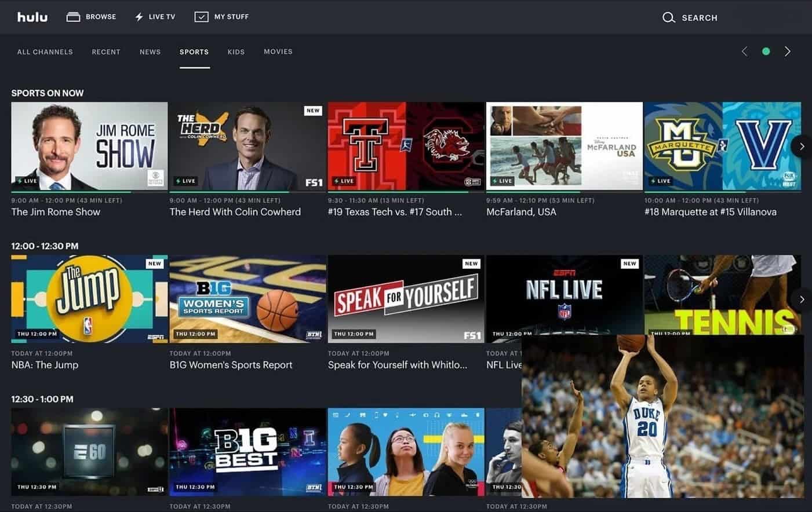
Task: Open The Herd With Colin Cowherd thumbnail
Action: (x=247, y=146)
